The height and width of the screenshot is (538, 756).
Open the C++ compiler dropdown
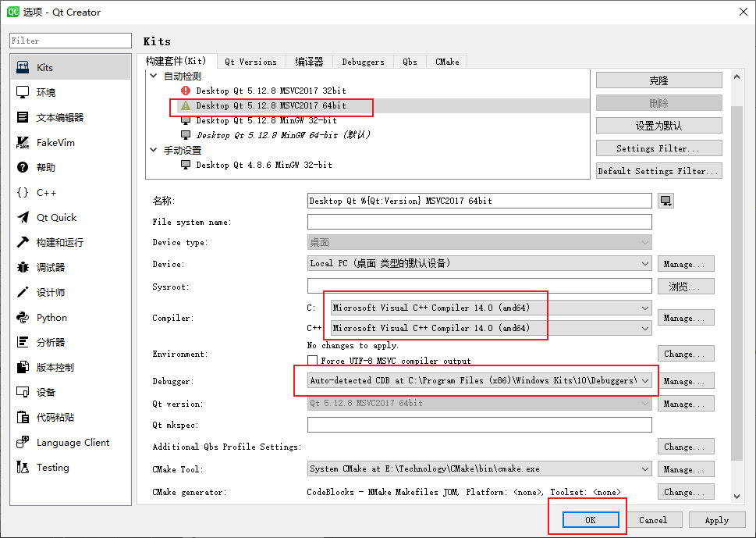pos(491,328)
